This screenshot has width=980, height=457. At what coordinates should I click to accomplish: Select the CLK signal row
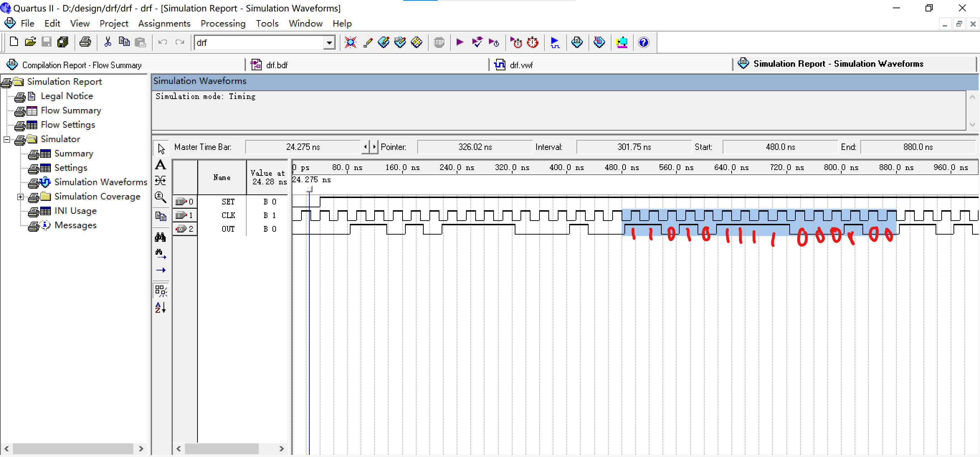click(x=228, y=216)
